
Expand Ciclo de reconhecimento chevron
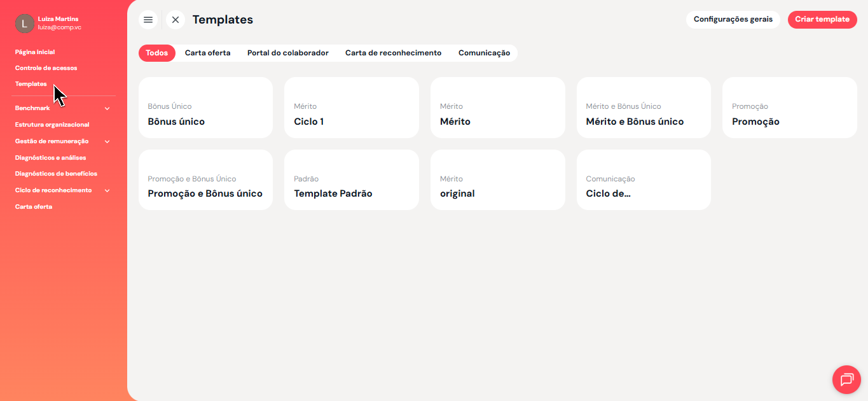(x=107, y=190)
